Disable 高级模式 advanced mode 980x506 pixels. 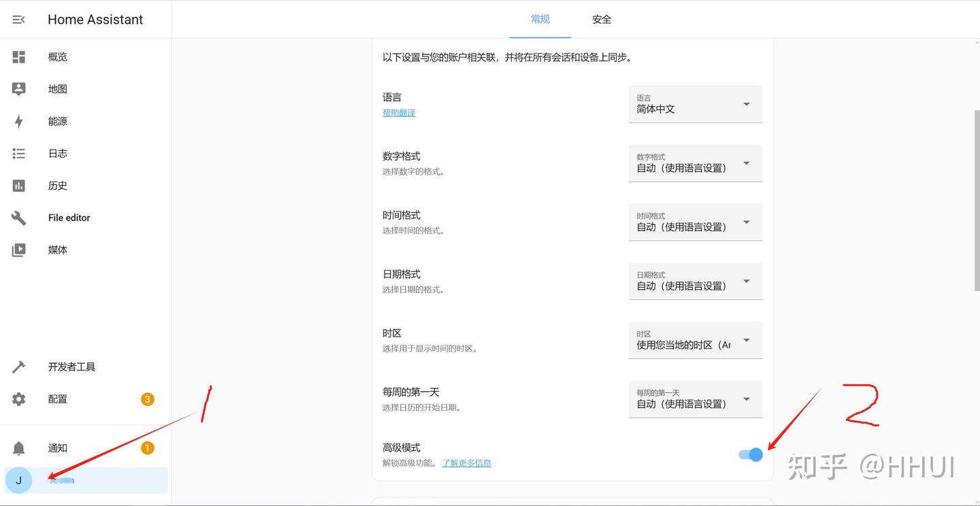tap(750, 454)
